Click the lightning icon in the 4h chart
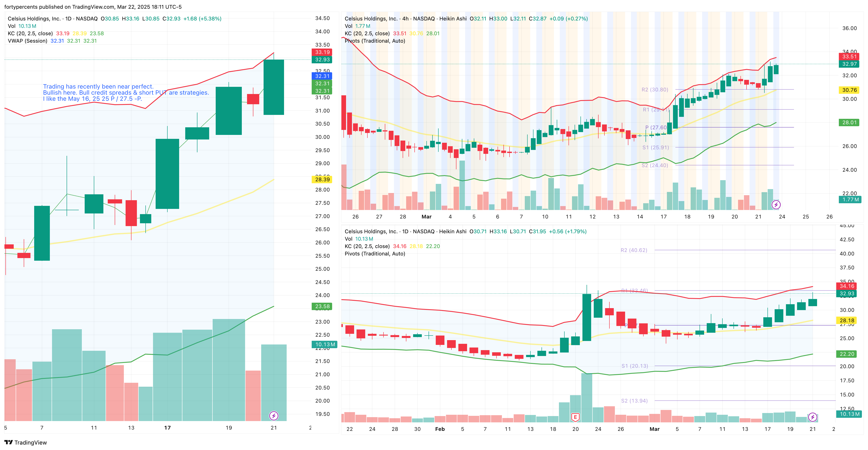 coord(776,205)
